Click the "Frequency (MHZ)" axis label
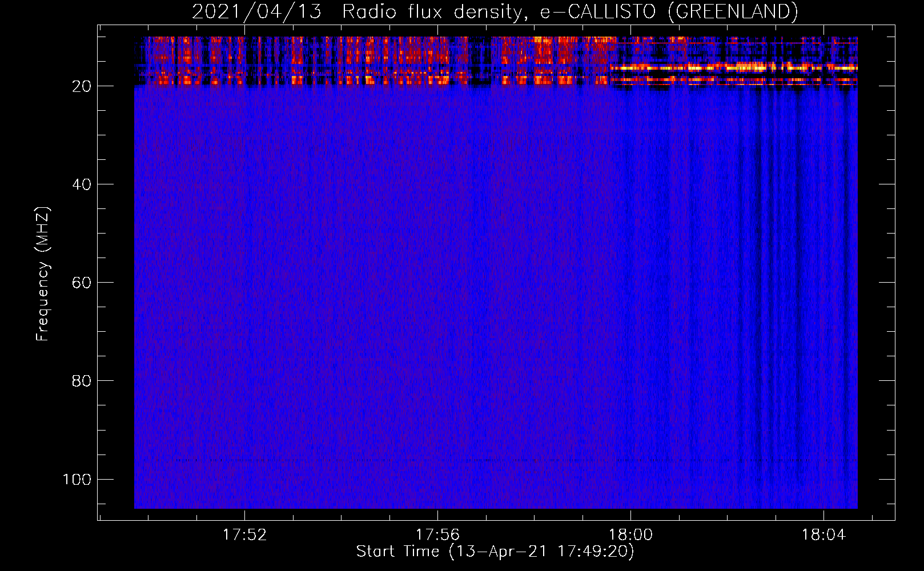This screenshot has height=571, width=924. (43, 274)
